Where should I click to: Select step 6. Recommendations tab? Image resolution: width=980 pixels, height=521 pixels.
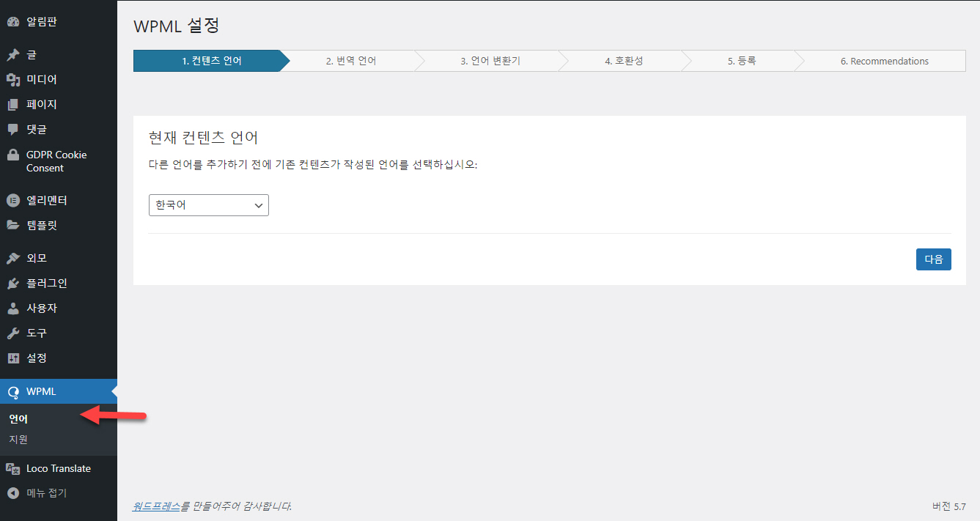click(885, 61)
